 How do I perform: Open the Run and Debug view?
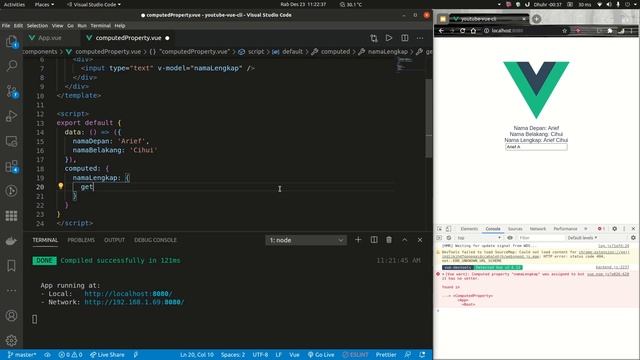click(x=11, y=116)
